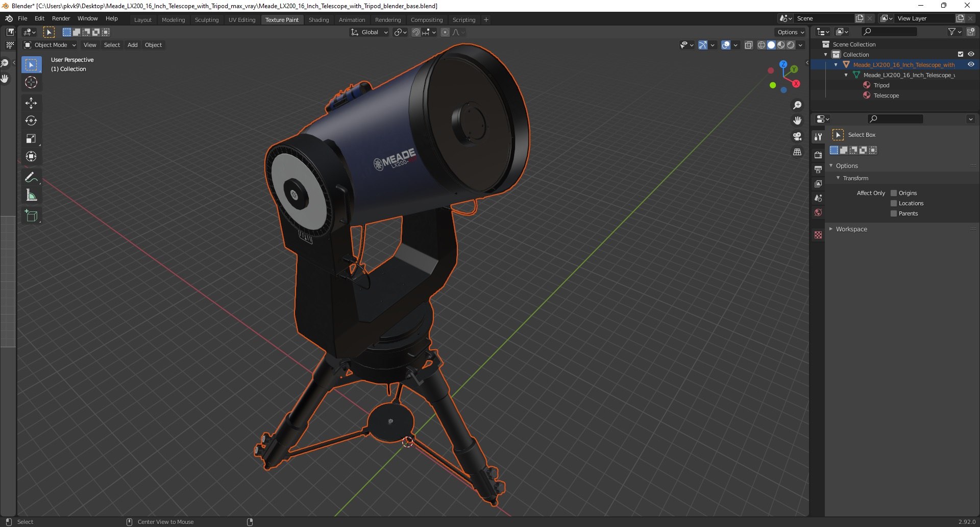Screen dimensions: 980x527
Task: Click the Options button in the header
Action: tap(790, 32)
